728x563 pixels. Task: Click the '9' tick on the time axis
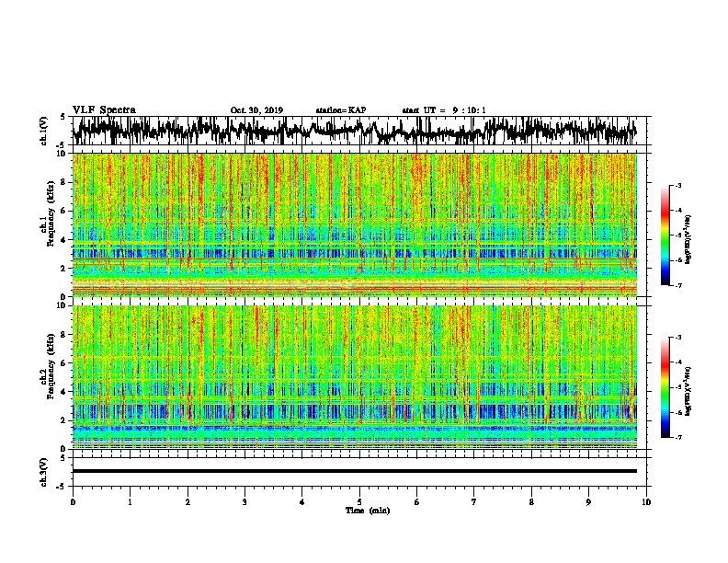(588, 502)
